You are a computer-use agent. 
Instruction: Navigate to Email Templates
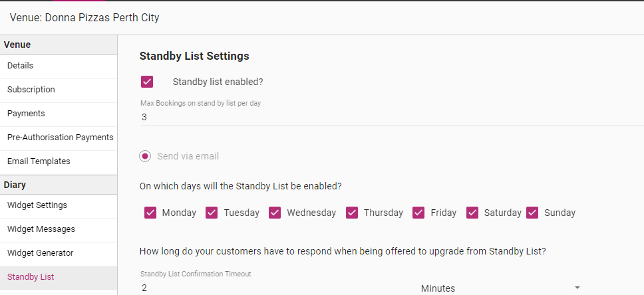point(39,161)
